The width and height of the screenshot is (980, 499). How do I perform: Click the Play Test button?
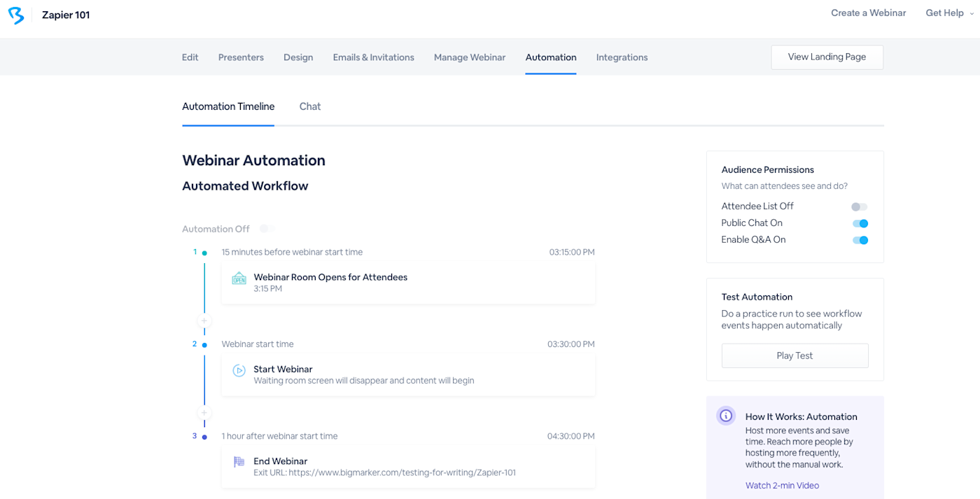pos(795,356)
